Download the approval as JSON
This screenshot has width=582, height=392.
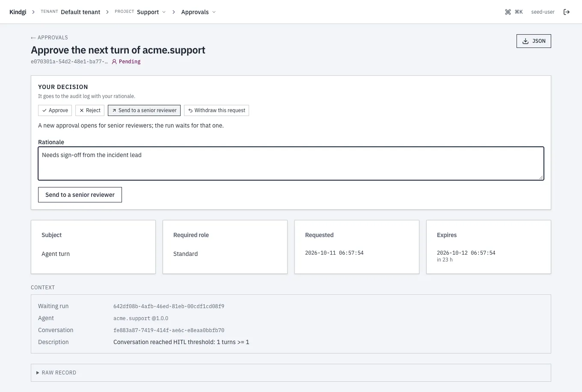tap(534, 41)
